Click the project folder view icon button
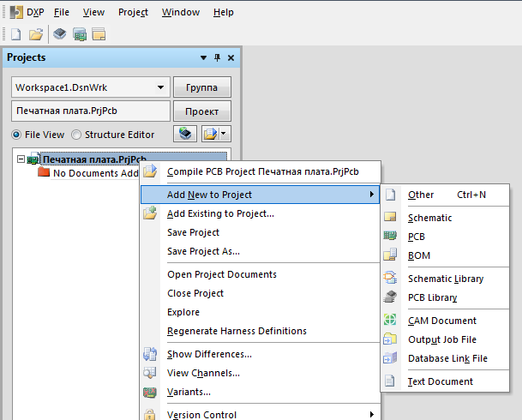Screen dimensions: 522x420 pos(210,134)
